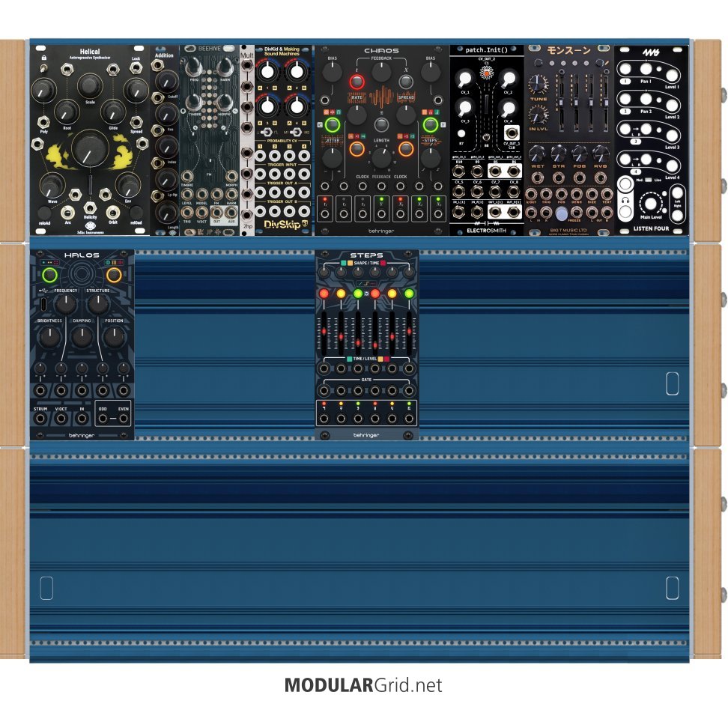The height and width of the screenshot is (701, 728).
Task: Click the EVEN output jack on Halos
Action: coord(123,419)
